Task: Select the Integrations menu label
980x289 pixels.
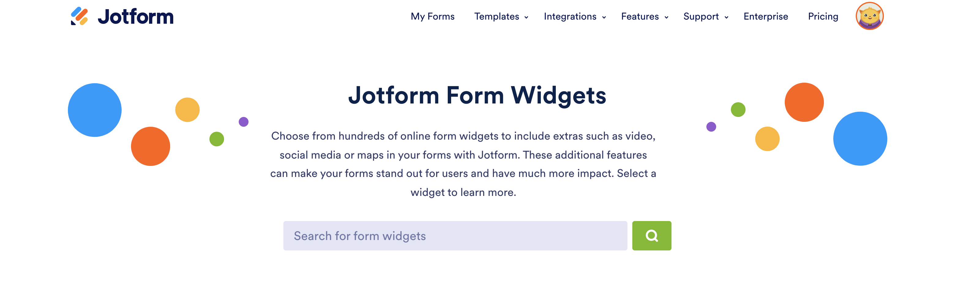Action: [x=570, y=17]
